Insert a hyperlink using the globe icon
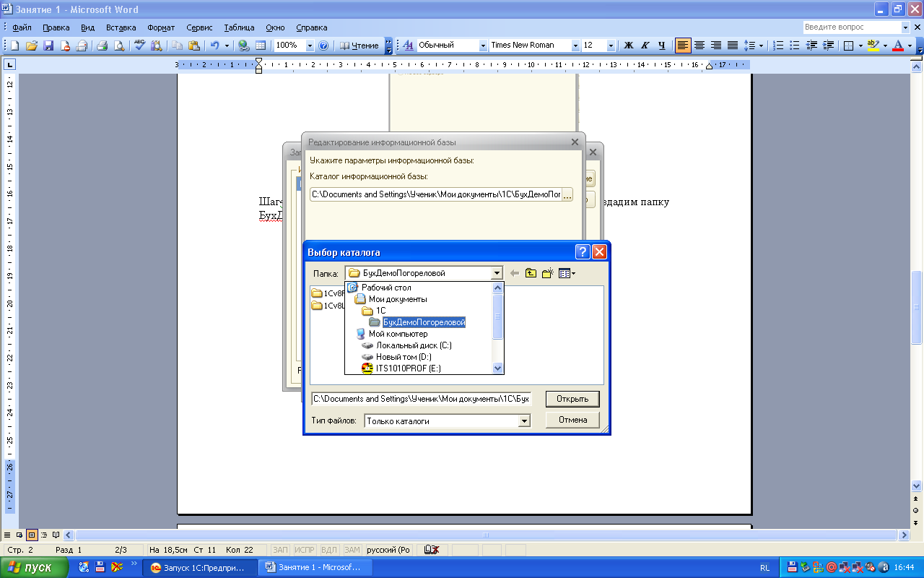924x578 pixels. pyautogui.click(x=244, y=46)
